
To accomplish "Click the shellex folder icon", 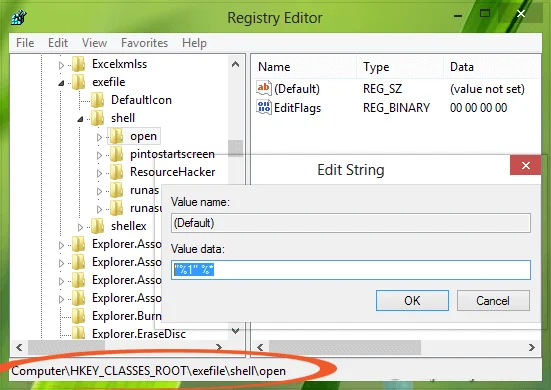I will coord(97,226).
